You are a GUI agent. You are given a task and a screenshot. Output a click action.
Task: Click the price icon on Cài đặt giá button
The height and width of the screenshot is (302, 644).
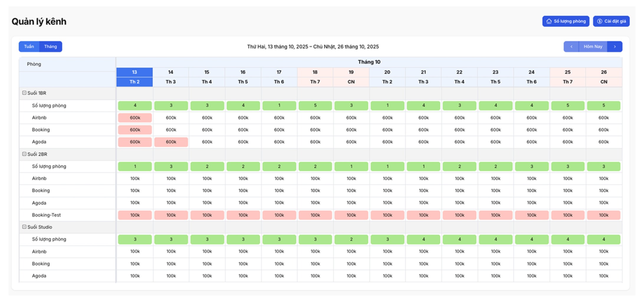[599, 21]
